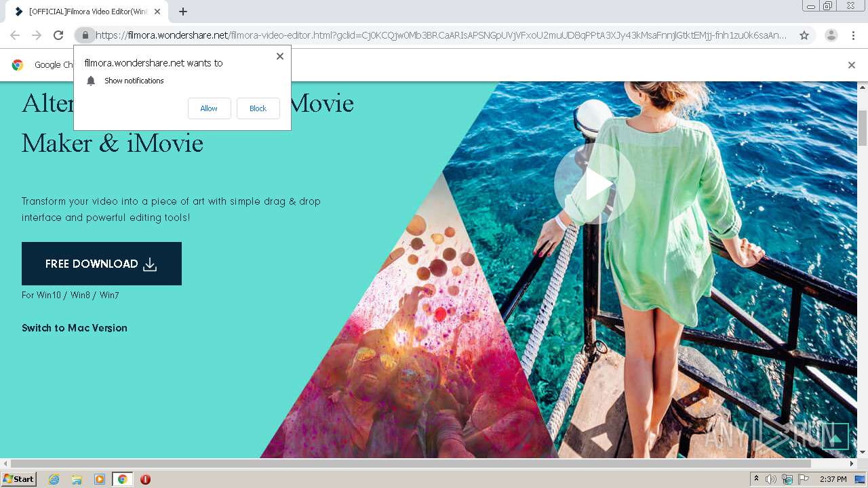The height and width of the screenshot is (488, 868).
Task: Click the Action Center flag icon
Action: (x=804, y=479)
